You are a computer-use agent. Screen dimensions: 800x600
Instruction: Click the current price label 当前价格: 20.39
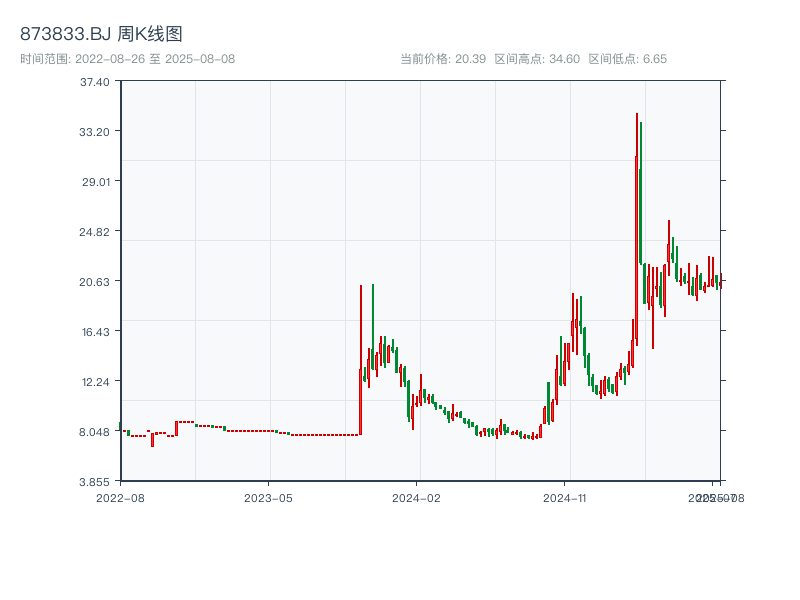[x=443, y=59]
